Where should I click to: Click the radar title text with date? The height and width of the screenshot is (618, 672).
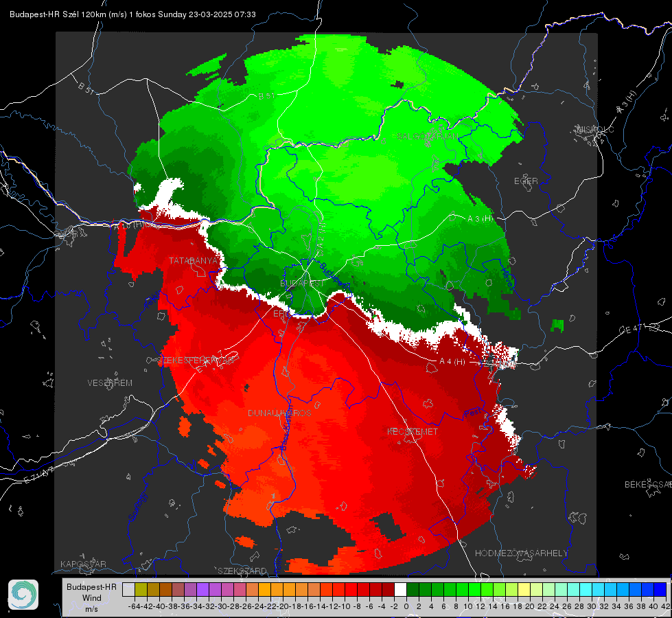[132, 14]
